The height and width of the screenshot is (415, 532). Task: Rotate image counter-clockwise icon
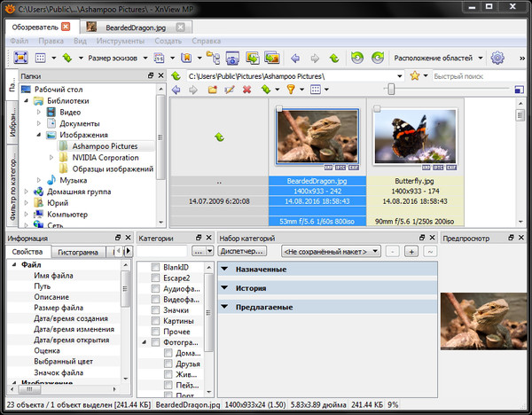(357, 58)
